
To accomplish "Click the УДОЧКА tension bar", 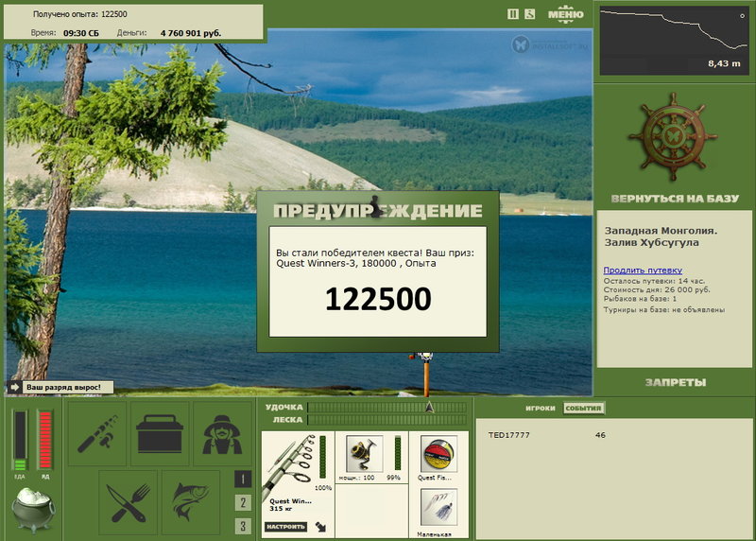I will [387, 408].
